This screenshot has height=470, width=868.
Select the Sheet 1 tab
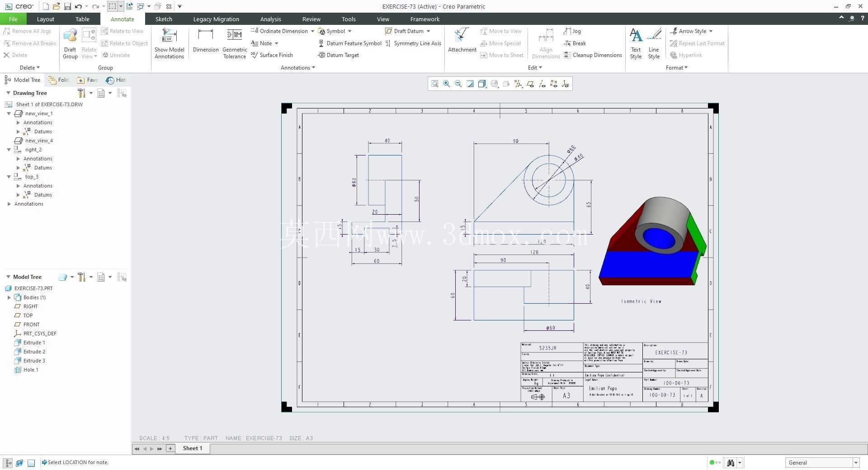click(193, 448)
